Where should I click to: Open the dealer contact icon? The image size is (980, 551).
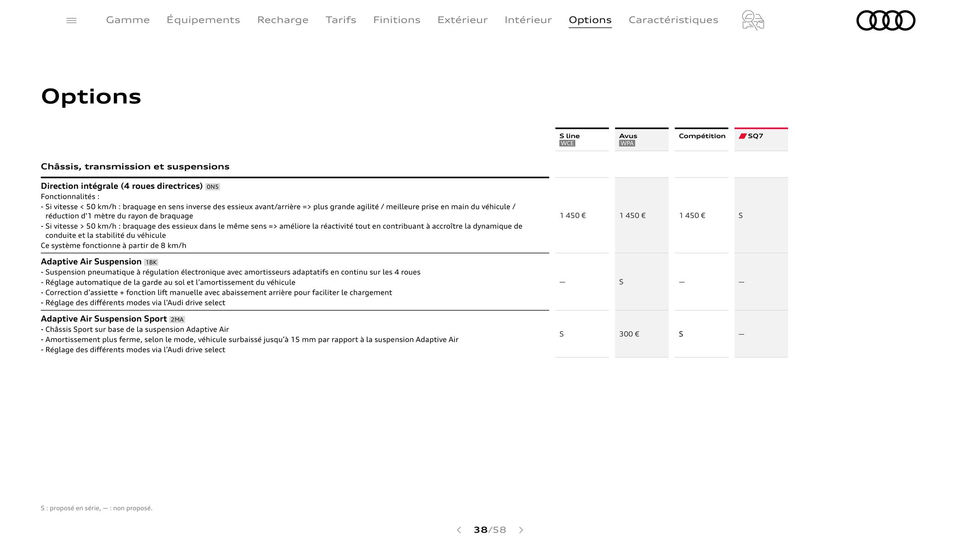pyautogui.click(x=753, y=20)
